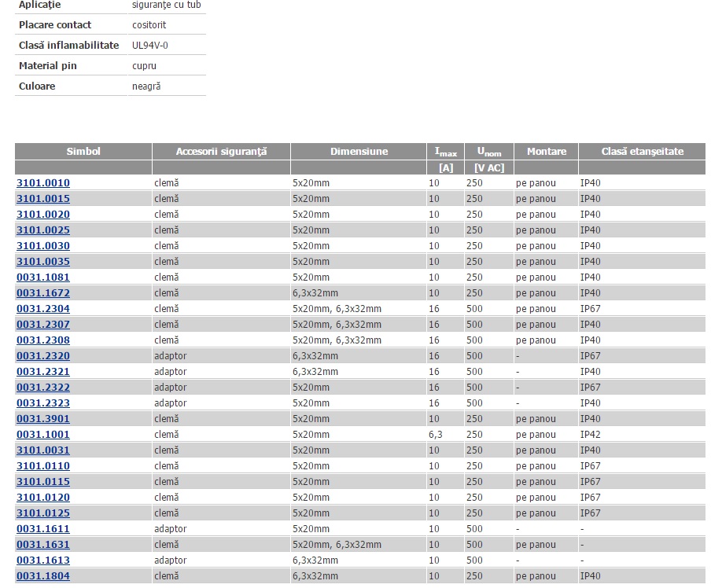711x588 pixels.
Task: Open product link 0031.1672
Action: [43, 293]
